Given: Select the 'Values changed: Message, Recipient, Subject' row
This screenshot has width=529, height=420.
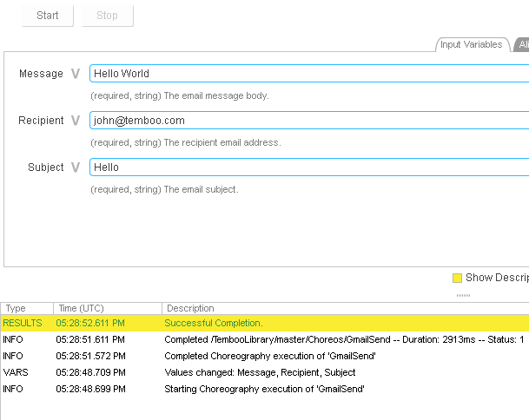Looking at the screenshot, I should click(265, 372).
